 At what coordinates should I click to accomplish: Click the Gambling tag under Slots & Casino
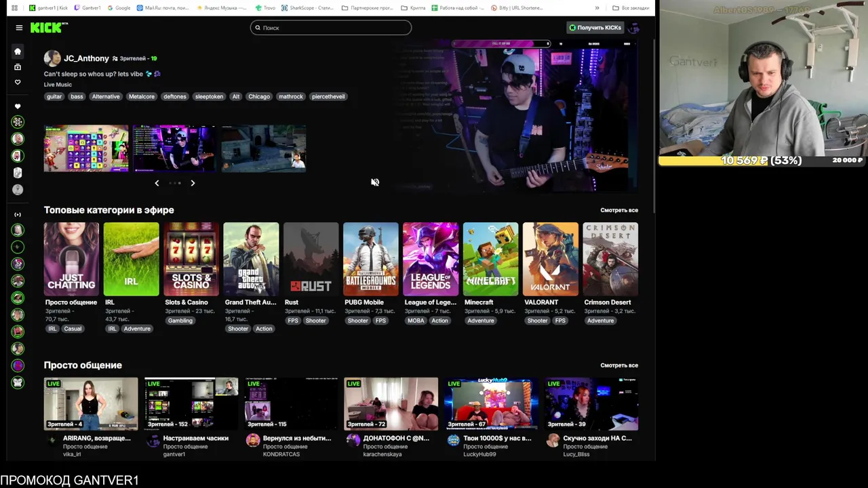point(180,321)
